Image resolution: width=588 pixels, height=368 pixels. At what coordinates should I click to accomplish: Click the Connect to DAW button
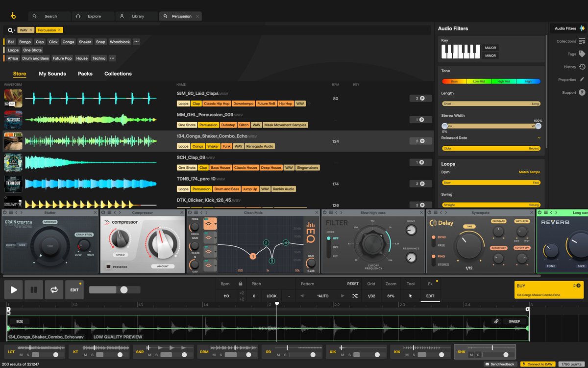[x=538, y=364]
